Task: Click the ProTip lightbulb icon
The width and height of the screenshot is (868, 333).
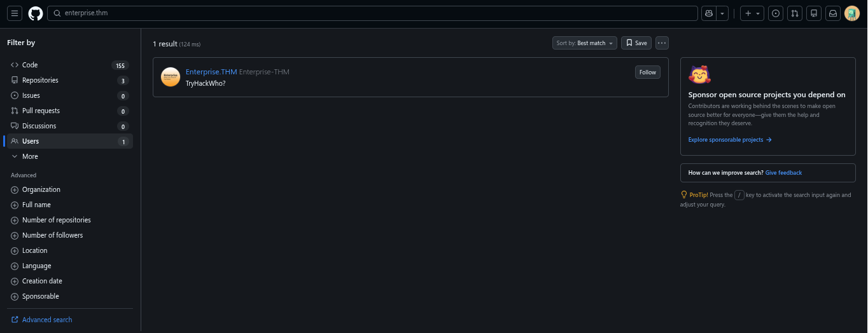Action: [684, 195]
